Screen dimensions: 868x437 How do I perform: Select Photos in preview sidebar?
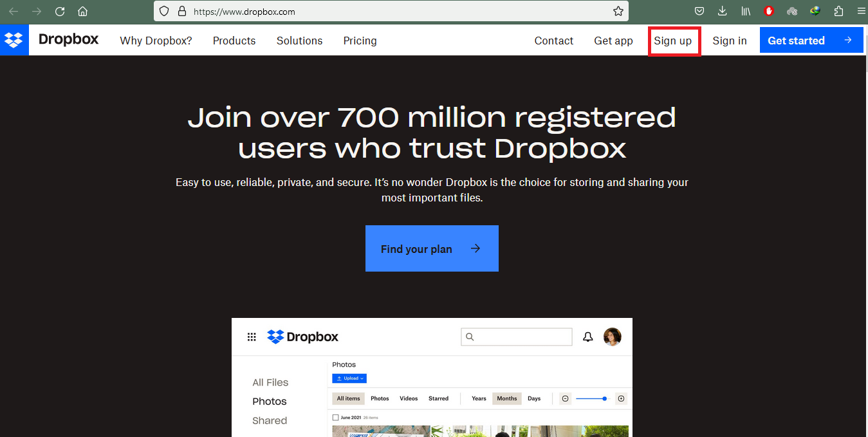pyautogui.click(x=270, y=401)
